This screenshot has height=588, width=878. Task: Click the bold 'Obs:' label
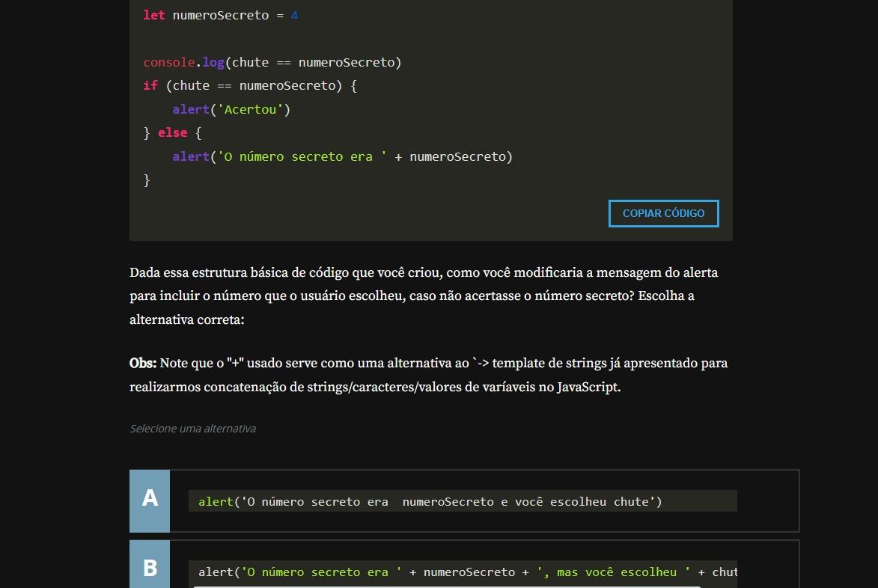coord(143,364)
